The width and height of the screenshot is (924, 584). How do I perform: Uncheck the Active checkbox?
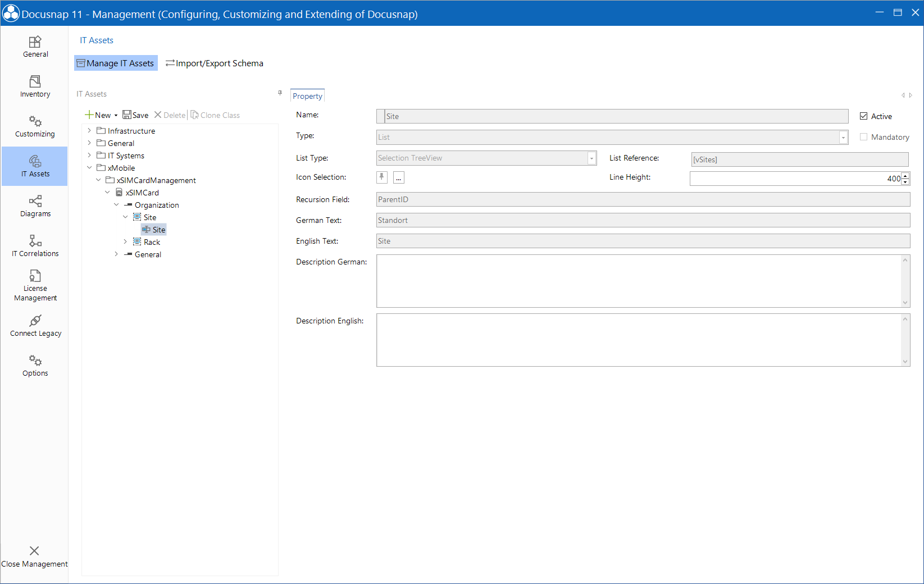click(x=863, y=116)
